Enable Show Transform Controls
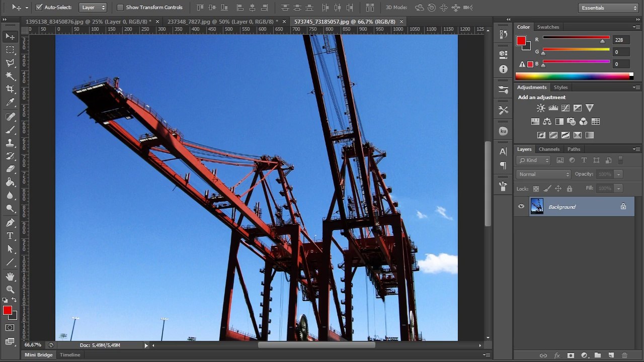Viewport: 644px width, 362px height. (120, 8)
